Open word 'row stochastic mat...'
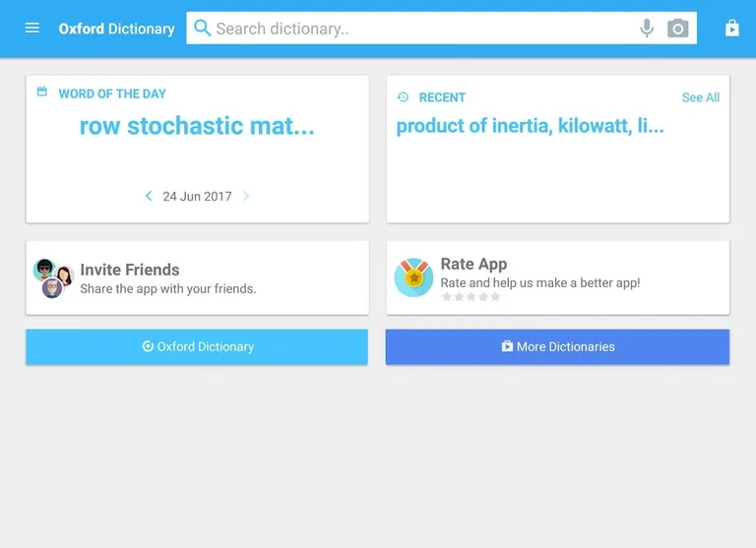Viewport: 756px width, 548px height. (x=197, y=126)
